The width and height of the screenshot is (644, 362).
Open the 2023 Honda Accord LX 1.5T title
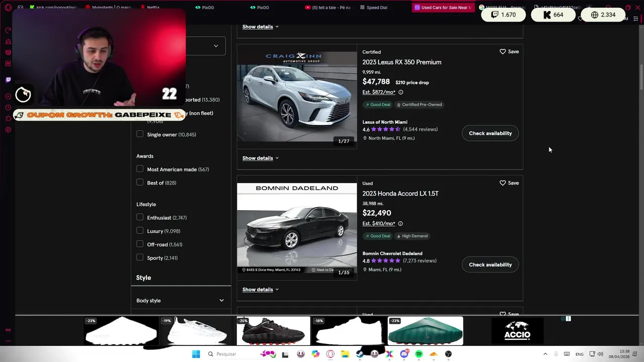[400, 194]
